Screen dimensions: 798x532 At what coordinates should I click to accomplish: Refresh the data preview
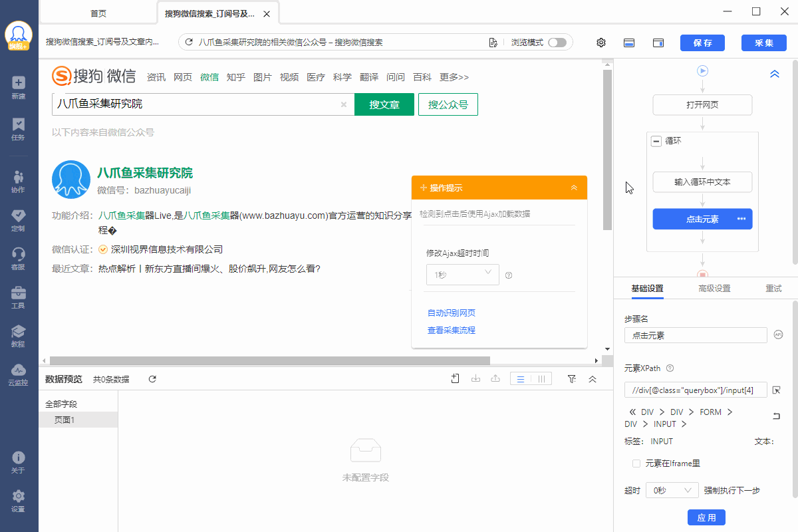152,379
